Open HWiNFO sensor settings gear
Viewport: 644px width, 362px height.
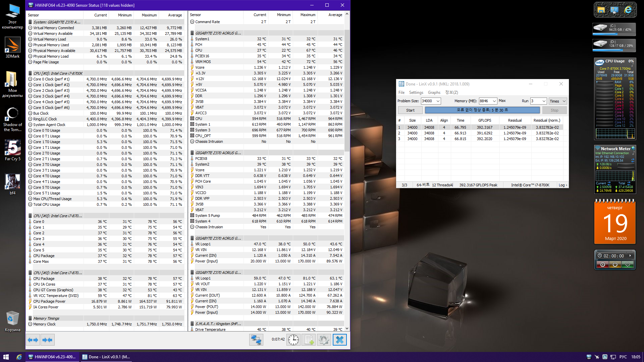point(324,340)
